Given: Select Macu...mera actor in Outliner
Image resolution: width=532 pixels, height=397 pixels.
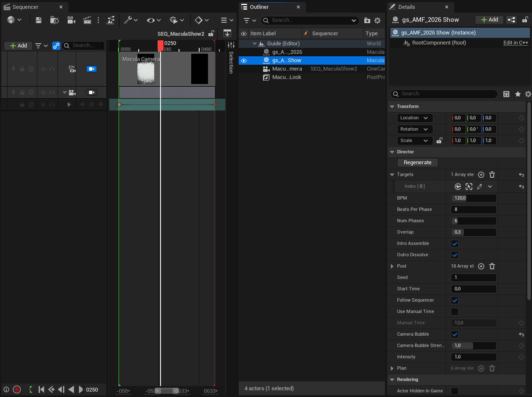Looking at the screenshot, I should coord(287,69).
